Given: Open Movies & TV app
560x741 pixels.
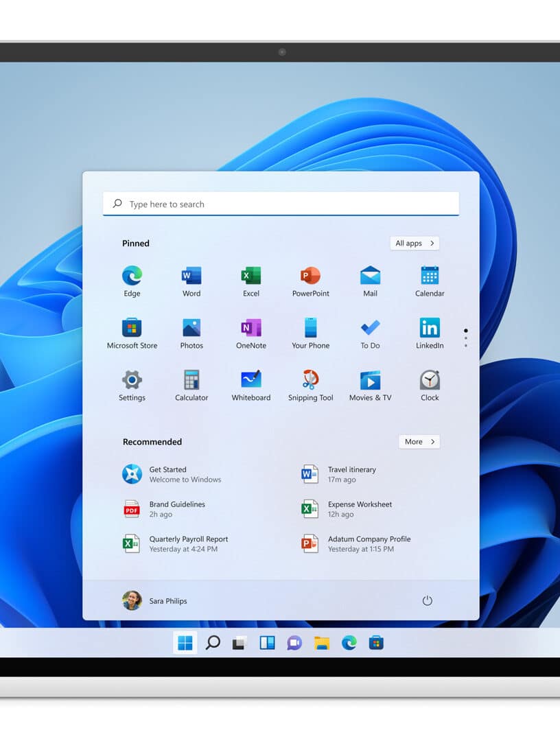Looking at the screenshot, I should (370, 386).
